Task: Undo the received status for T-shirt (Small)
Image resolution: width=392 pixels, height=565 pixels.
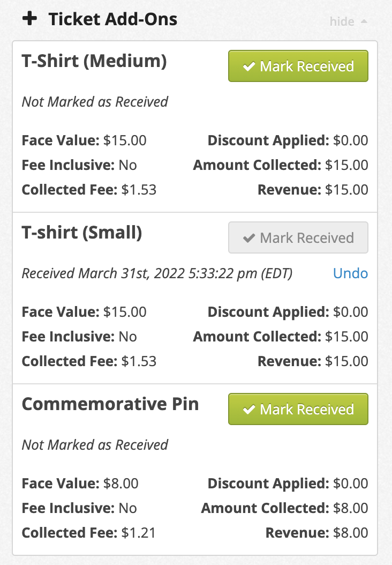Action: [x=350, y=273]
